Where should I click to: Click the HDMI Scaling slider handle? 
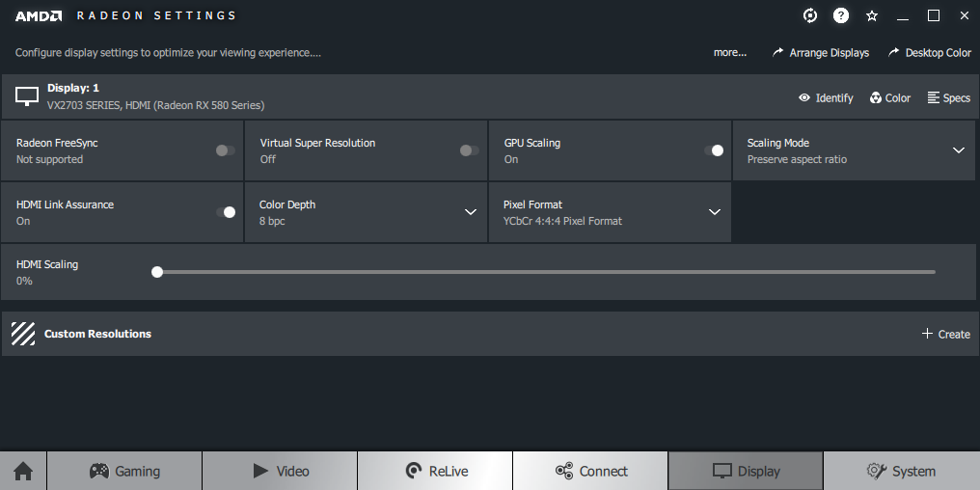coord(157,272)
